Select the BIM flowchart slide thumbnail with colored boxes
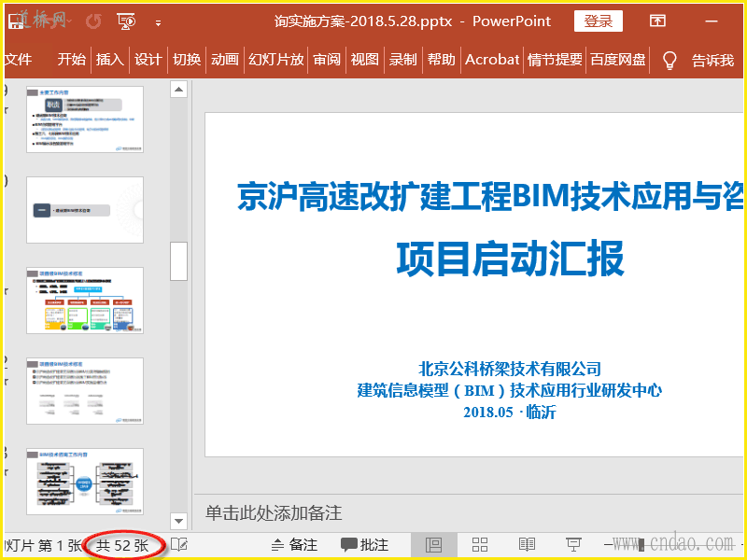 [x=85, y=300]
